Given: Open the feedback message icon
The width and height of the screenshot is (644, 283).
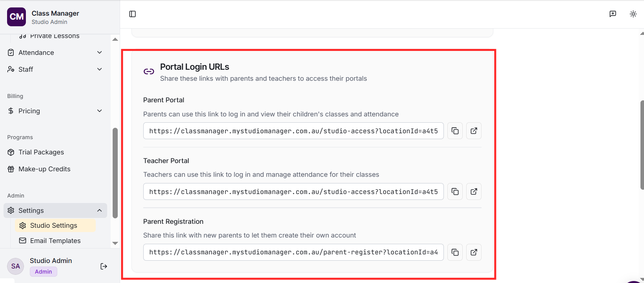Looking at the screenshot, I should 613,14.
